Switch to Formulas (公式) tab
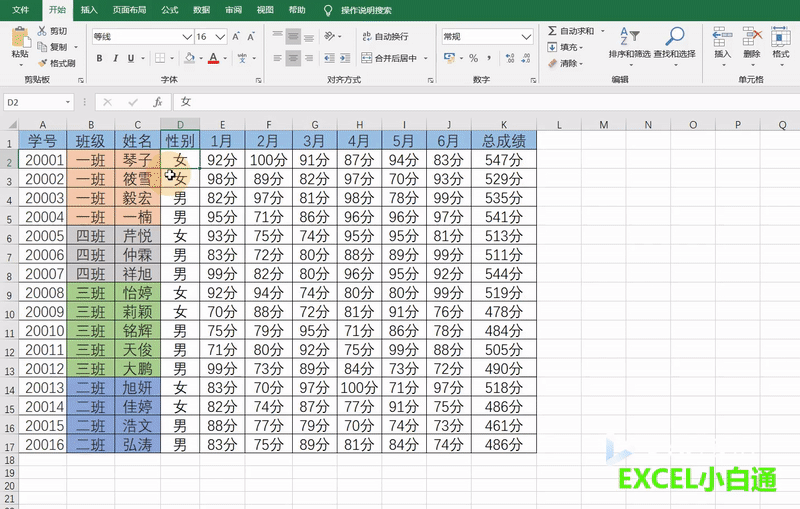 point(170,10)
